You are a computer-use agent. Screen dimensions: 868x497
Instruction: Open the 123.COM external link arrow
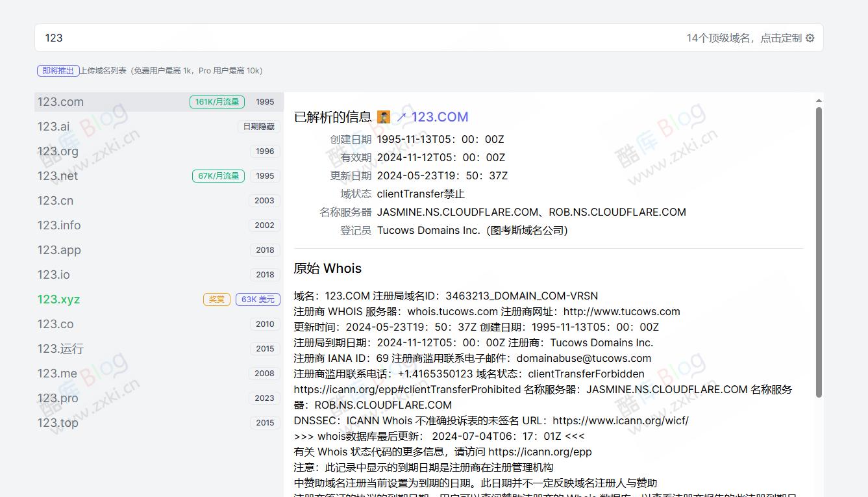(401, 117)
